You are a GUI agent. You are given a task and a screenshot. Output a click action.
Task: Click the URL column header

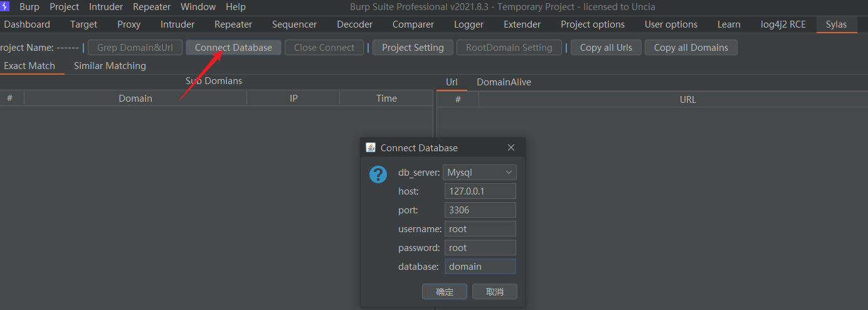point(674,99)
